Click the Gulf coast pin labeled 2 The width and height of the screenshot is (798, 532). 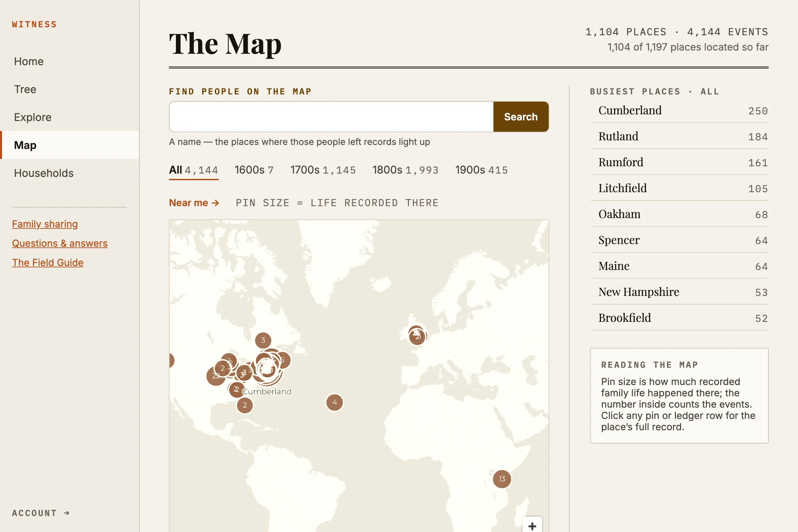(245, 405)
